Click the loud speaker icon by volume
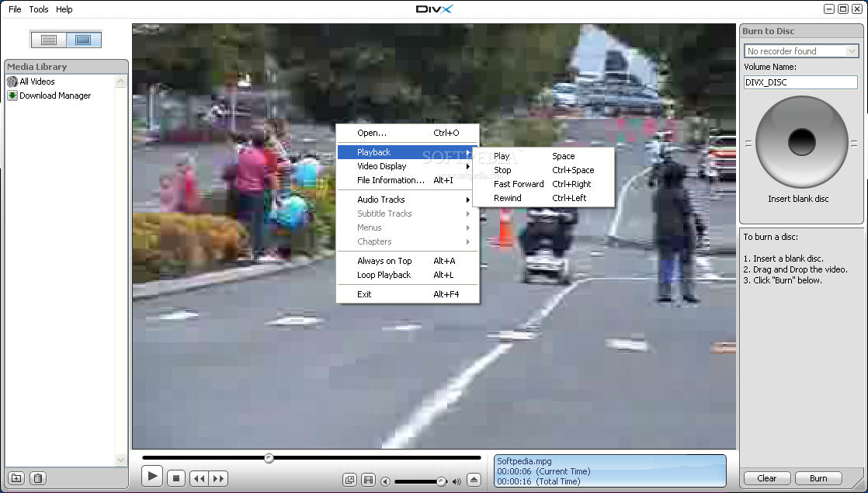 [x=457, y=481]
